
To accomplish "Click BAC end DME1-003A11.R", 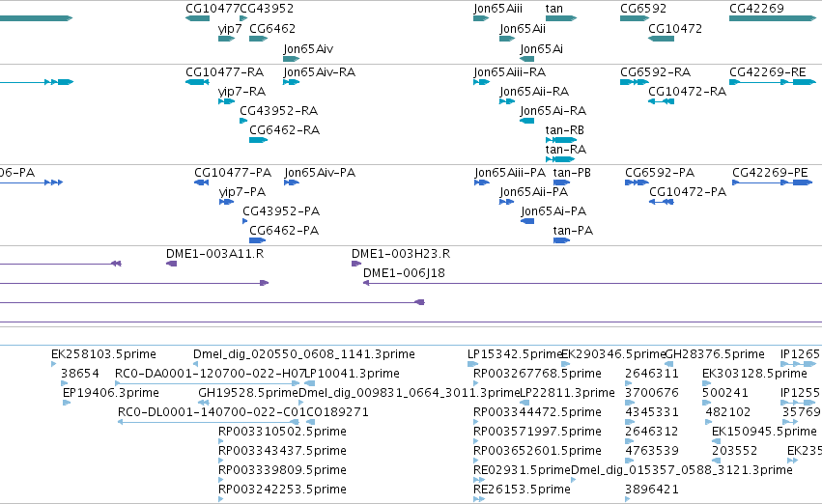I will click(x=171, y=264).
